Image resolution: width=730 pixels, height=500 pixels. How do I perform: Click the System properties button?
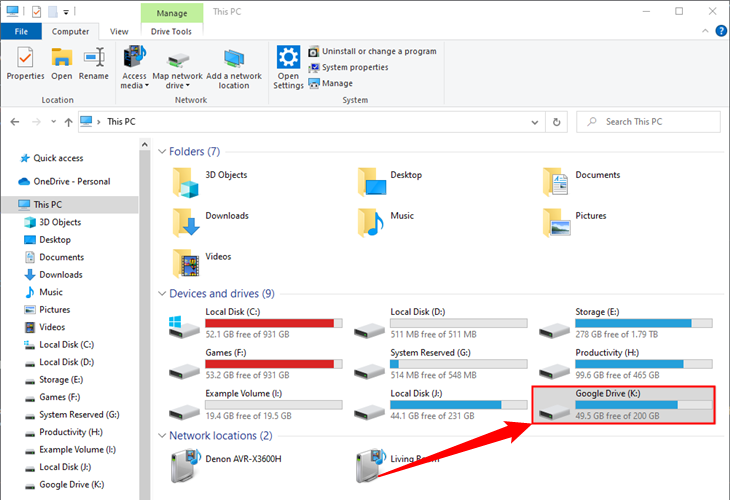click(347, 67)
